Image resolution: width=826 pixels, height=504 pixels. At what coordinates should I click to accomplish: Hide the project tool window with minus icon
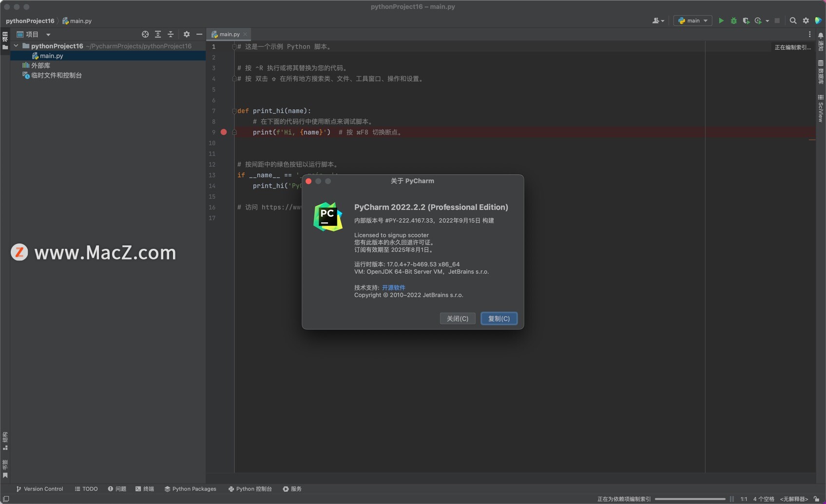point(199,34)
